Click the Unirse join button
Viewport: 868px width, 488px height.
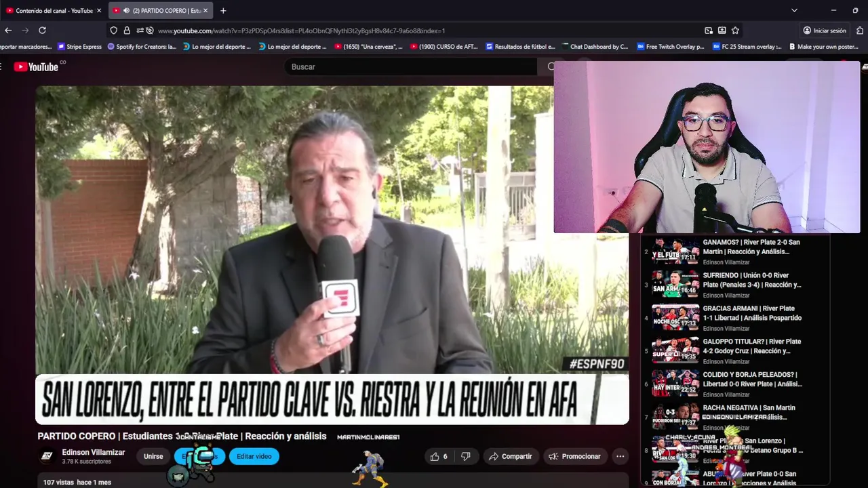[x=153, y=457]
